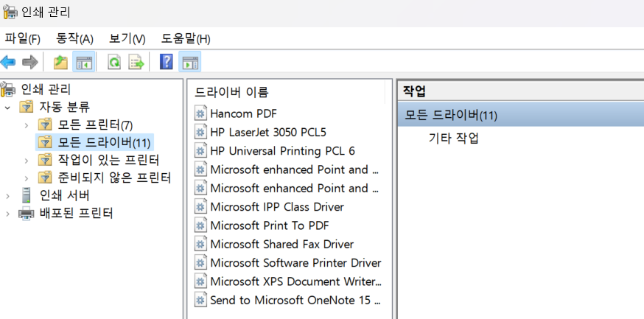This screenshot has height=319, width=644.
Task: Click the Hancom PDF driver icon
Action: click(x=200, y=113)
